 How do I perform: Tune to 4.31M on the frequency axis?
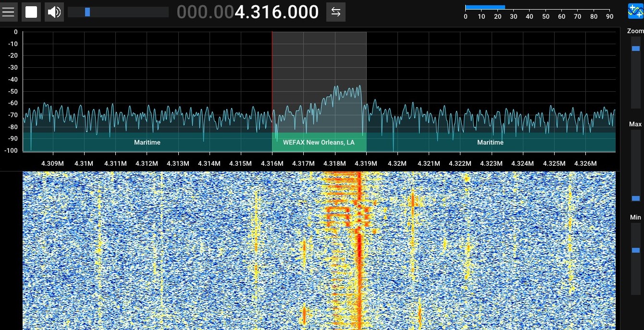click(x=84, y=163)
